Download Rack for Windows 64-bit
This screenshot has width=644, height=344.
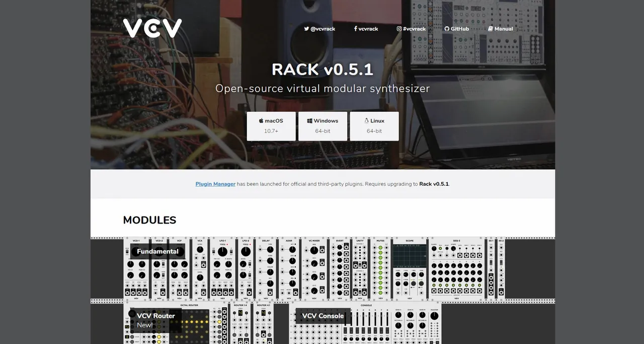tap(323, 126)
